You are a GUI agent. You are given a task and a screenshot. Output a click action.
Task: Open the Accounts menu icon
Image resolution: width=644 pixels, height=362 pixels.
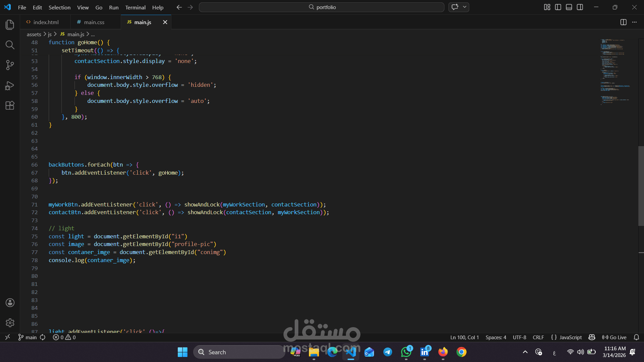tap(10, 303)
